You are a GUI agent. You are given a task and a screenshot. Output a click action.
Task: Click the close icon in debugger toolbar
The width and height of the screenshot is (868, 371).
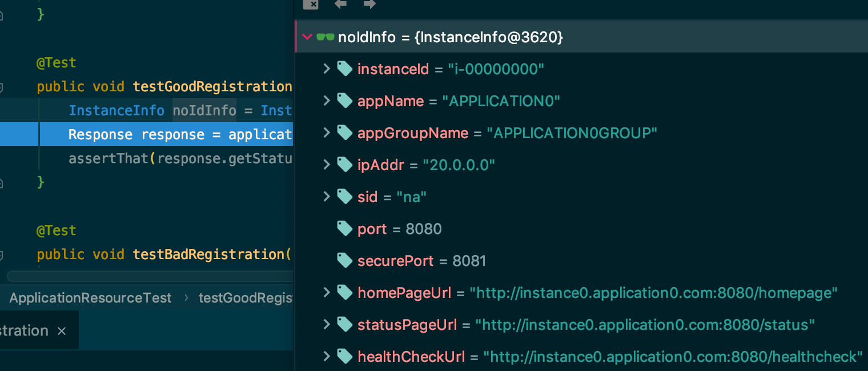[x=310, y=4]
